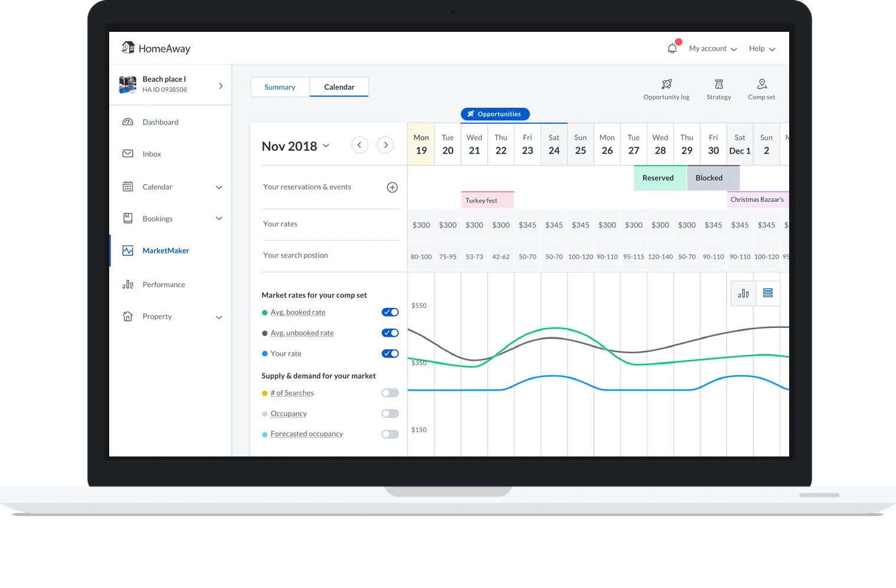Expand Bookings sidebar chevron

pyautogui.click(x=219, y=218)
